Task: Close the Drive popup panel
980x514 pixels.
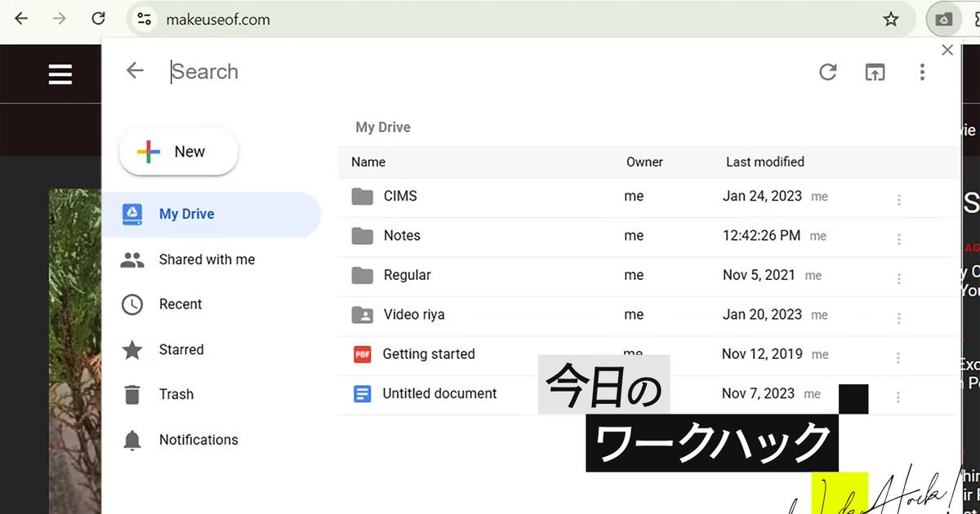Action: [x=947, y=50]
